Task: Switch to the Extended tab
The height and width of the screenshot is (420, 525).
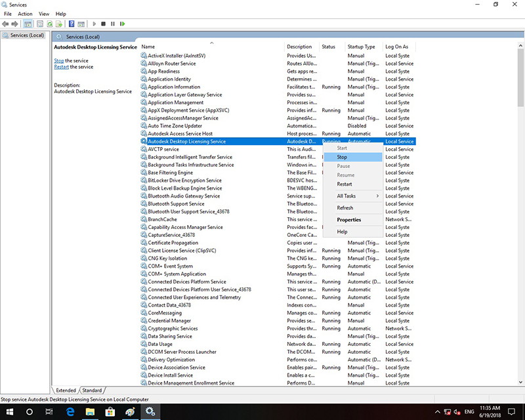Action: click(66, 390)
